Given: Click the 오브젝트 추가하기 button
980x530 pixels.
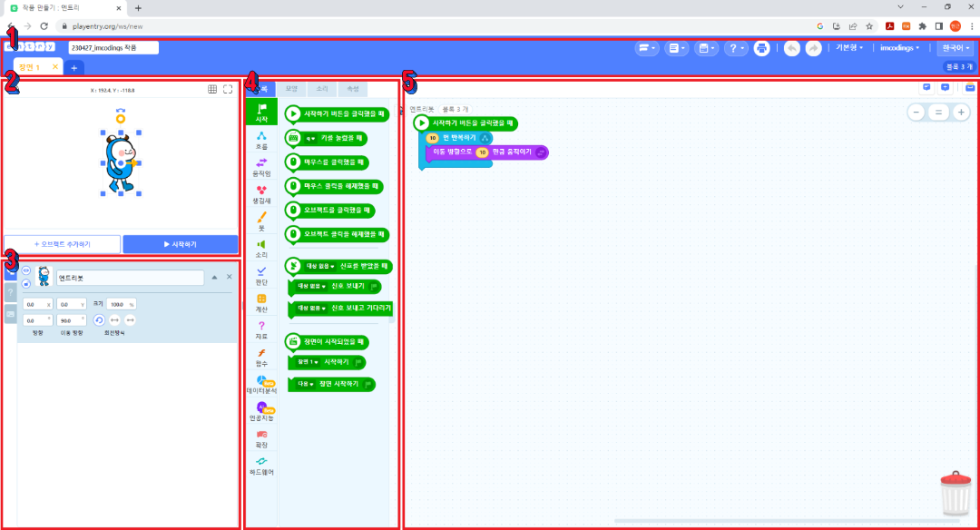Looking at the screenshot, I should coord(62,244).
